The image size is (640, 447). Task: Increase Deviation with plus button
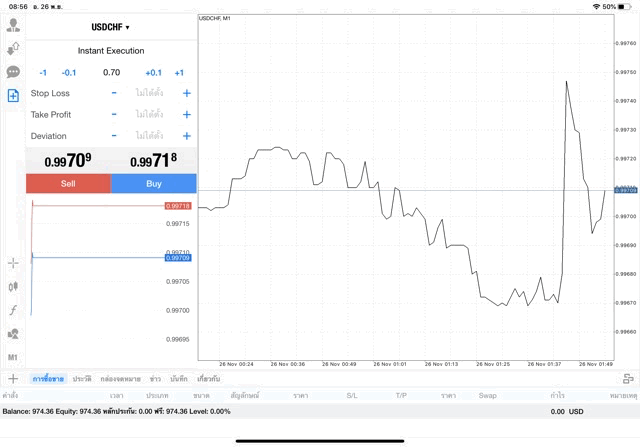tap(186, 136)
